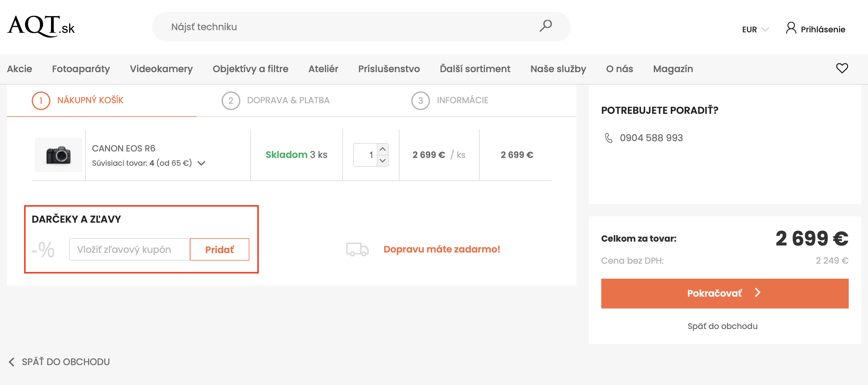The width and height of the screenshot is (868, 385).
Task: Click the Dopravu máte zadarmo! text
Action: (x=441, y=249)
